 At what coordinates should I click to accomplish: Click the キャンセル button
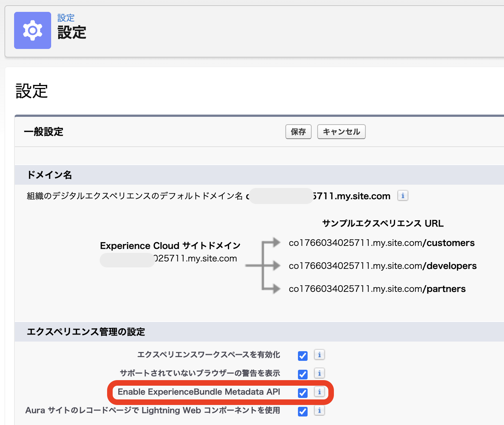[341, 132]
